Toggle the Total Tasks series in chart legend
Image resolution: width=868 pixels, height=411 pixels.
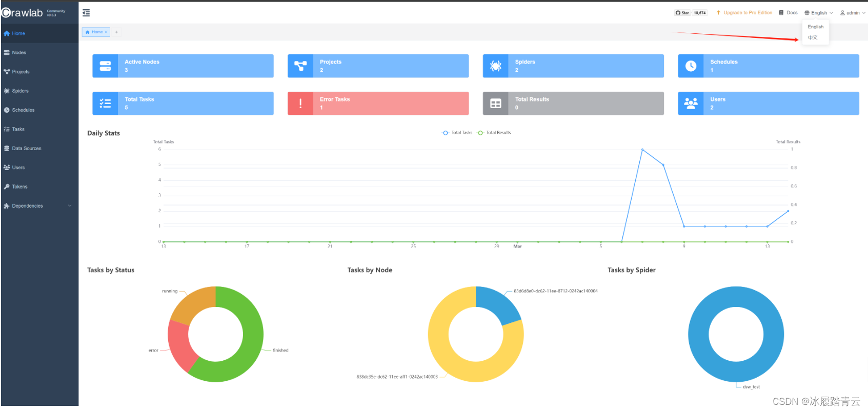[457, 133]
